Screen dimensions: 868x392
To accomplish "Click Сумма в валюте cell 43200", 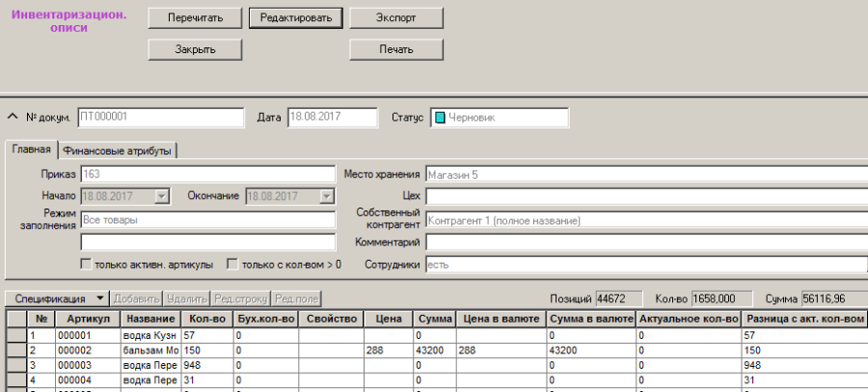I will coord(591,350).
